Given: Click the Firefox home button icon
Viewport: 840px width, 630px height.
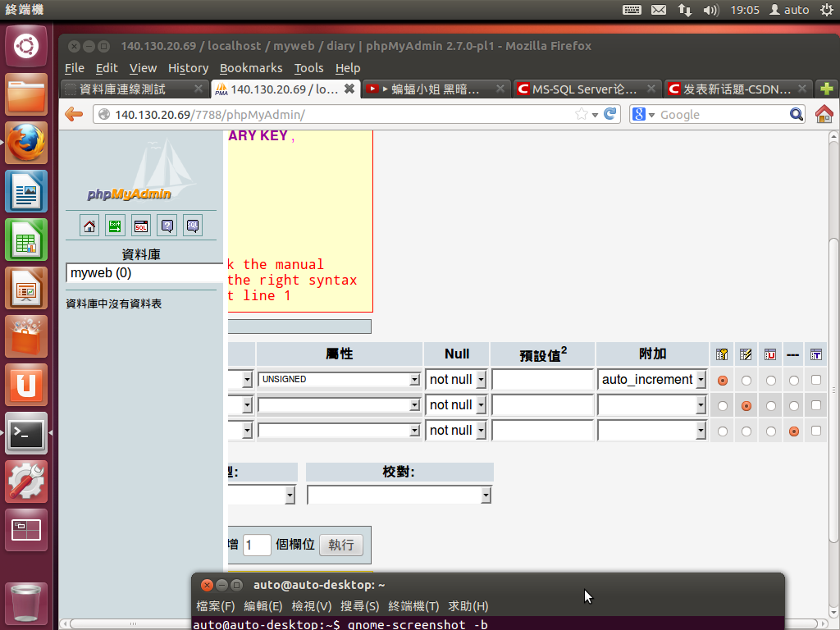Looking at the screenshot, I should tap(824, 115).
